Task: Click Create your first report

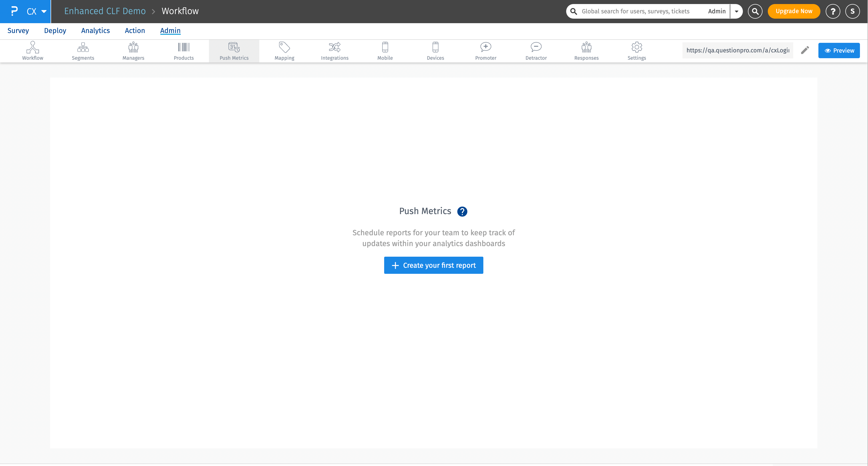Action: coord(434,265)
